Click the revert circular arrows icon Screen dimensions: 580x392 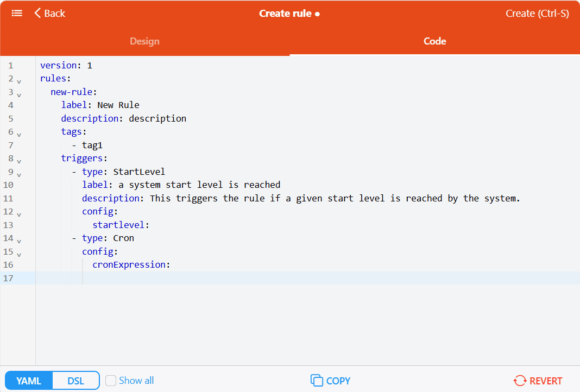(520, 381)
